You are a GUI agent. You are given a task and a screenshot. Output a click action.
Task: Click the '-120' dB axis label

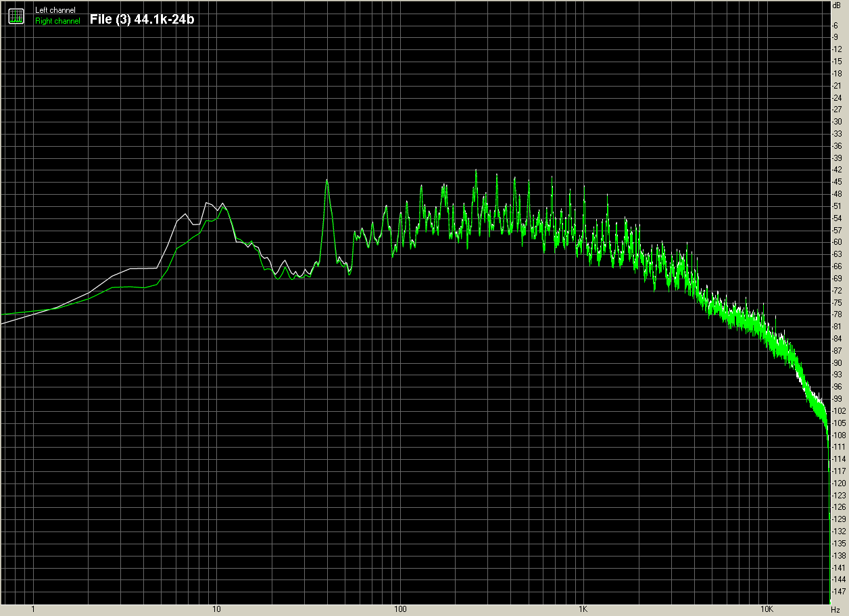pyautogui.click(x=839, y=483)
